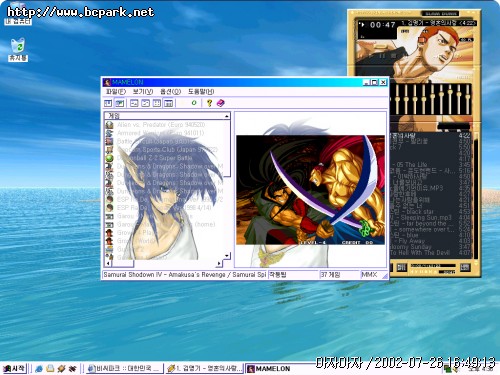
Task: Select 'black star' playlist entry
Action: click(x=430, y=212)
